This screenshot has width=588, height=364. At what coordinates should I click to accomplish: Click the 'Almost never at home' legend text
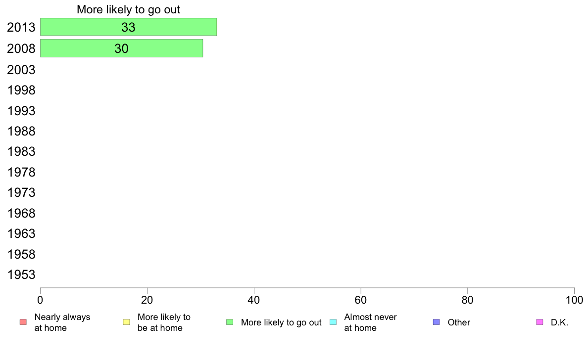click(370, 322)
